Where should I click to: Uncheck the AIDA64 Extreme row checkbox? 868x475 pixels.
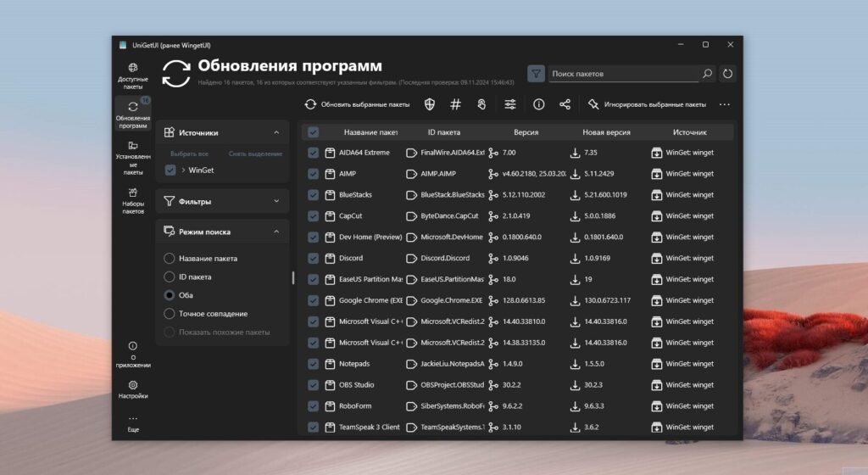click(x=314, y=153)
